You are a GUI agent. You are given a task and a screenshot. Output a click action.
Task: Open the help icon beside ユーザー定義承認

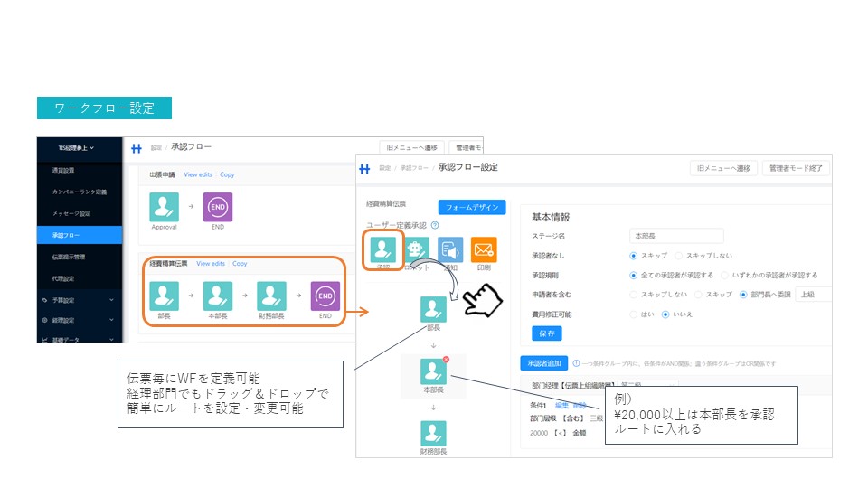click(x=435, y=225)
